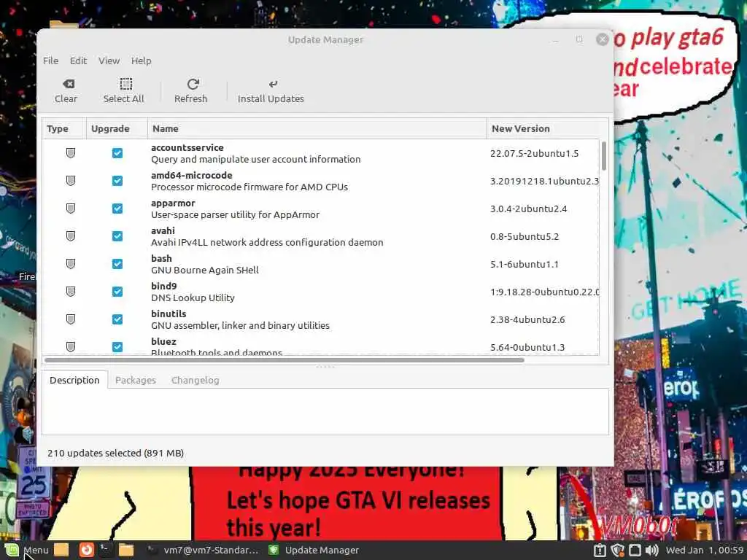Viewport: 747px width, 560px height.
Task: Click the shield type icon for bind9
Action: 71,291
